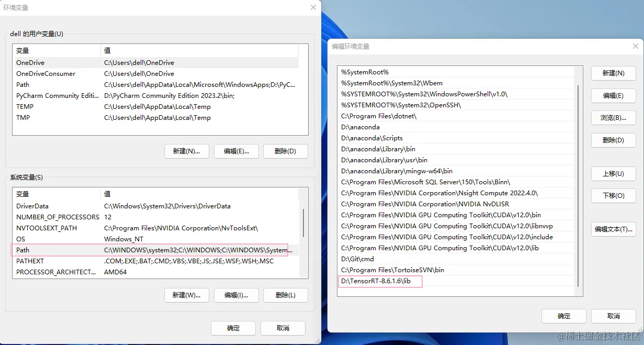Select the Microsoft SQL Server Binn entry
Viewport: 644px width, 345px height.
pos(456,182)
